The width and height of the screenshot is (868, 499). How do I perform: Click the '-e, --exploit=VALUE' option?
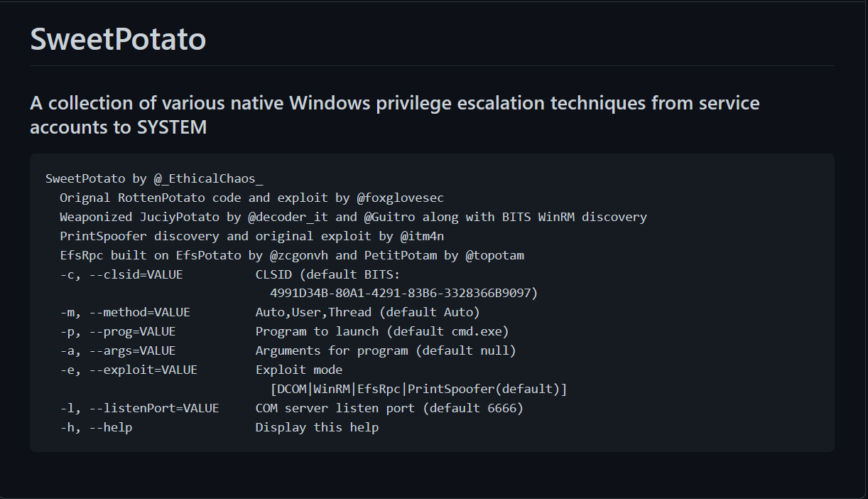129,370
